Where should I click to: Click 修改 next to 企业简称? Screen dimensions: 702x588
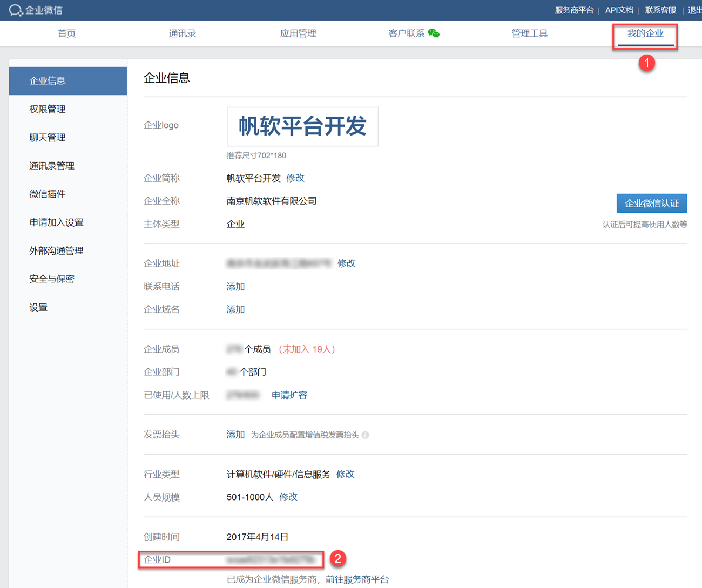point(295,178)
